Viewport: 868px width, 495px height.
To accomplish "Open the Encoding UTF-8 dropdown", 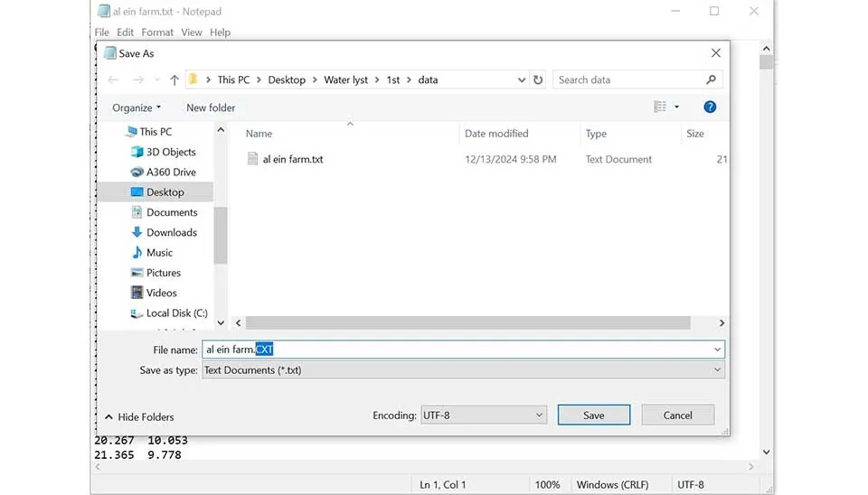I will 484,416.
